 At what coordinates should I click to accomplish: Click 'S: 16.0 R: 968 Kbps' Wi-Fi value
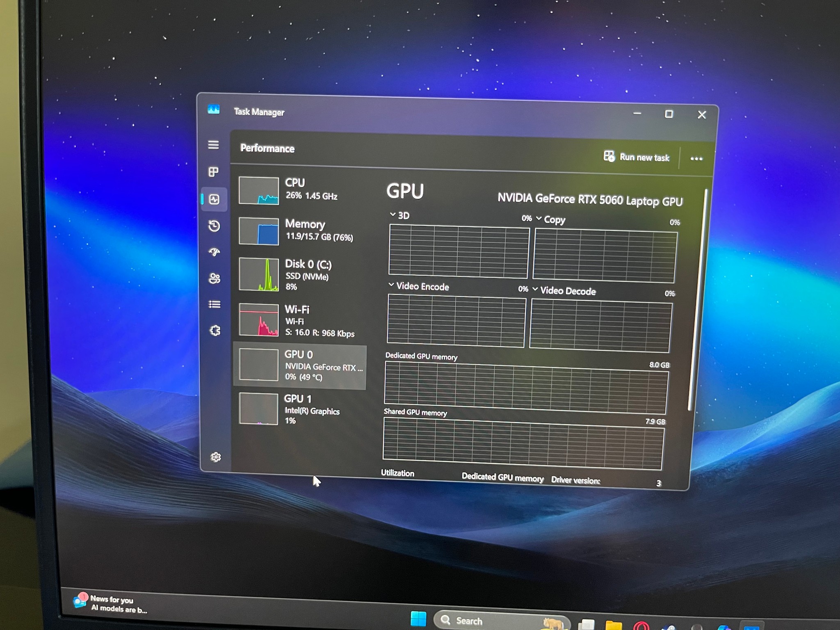coord(320,333)
